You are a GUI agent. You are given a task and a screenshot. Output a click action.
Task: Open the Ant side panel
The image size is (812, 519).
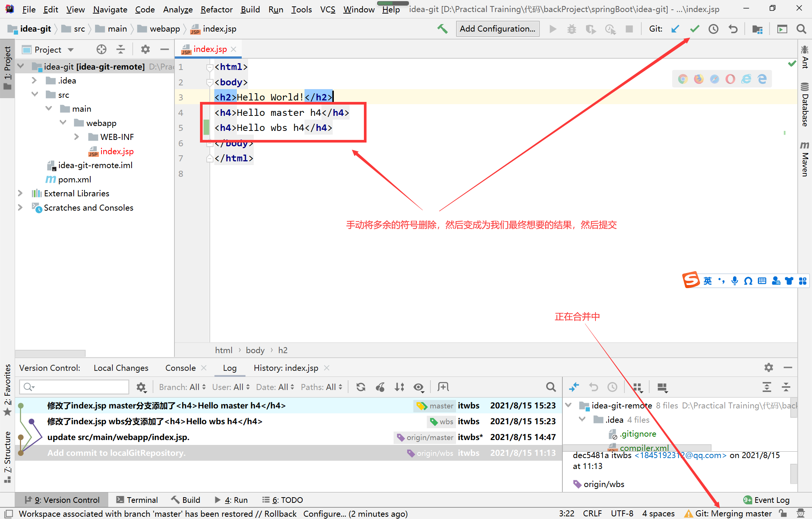tap(804, 57)
